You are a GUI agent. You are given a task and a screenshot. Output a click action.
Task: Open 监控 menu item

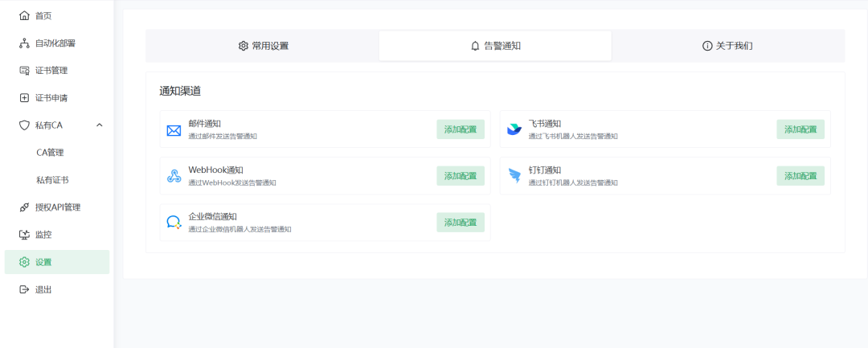click(57, 235)
